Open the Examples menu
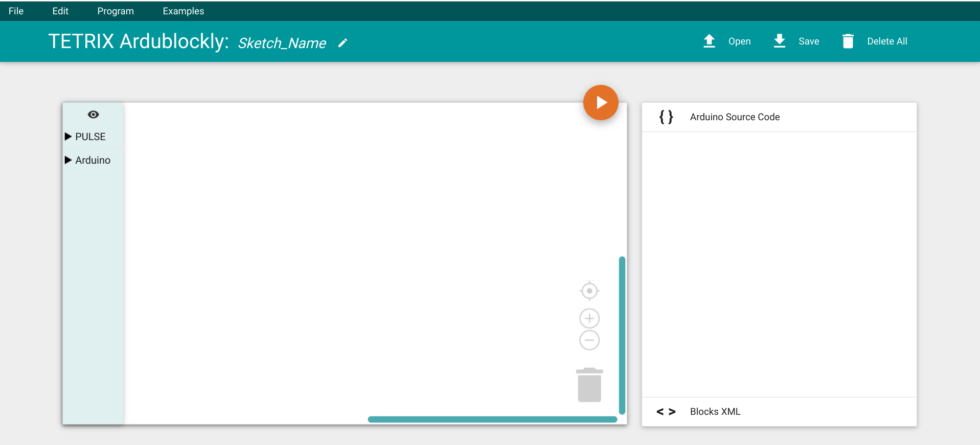Viewport: 980px width, 445px height. pos(183,11)
